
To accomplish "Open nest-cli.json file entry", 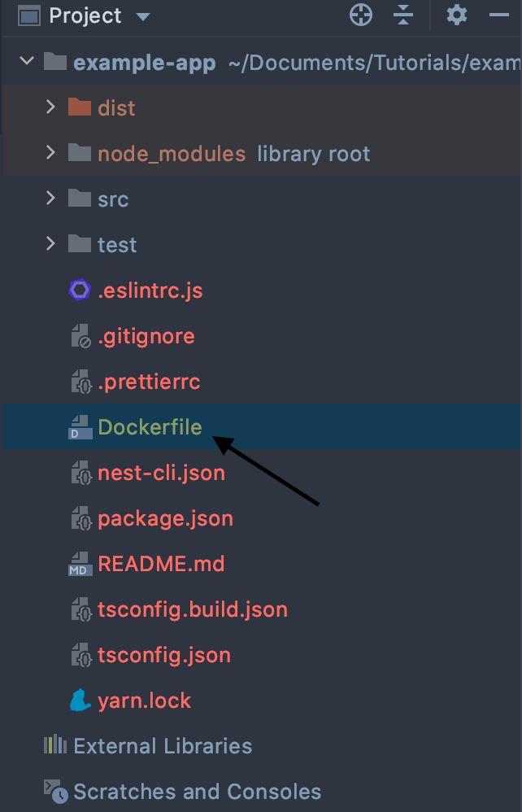I will point(161,473).
